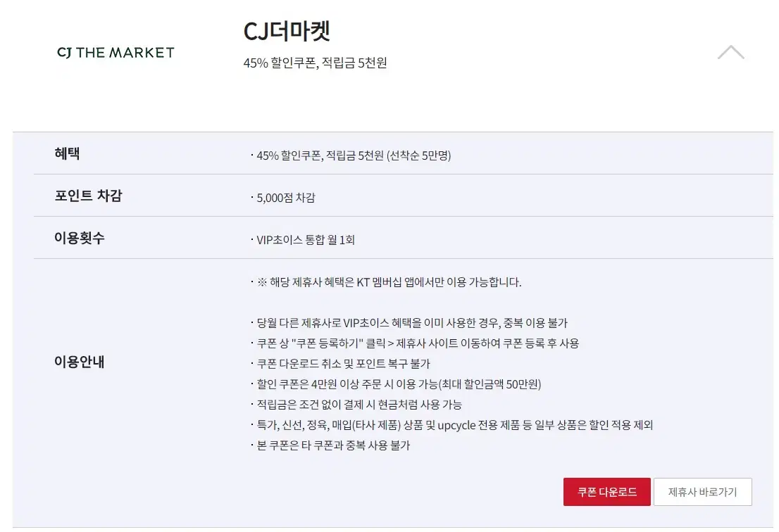Click the 이용안내 row label
Image resolution: width=779 pixels, height=532 pixels.
pyautogui.click(x=80, y=362)
